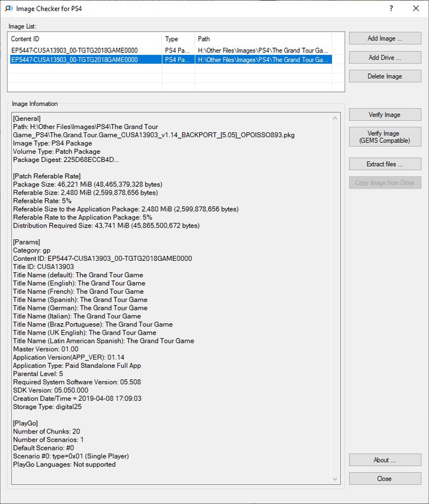Click the Distribution Required Size line
This screenshot has width=429, height=504.
[106, 226]
